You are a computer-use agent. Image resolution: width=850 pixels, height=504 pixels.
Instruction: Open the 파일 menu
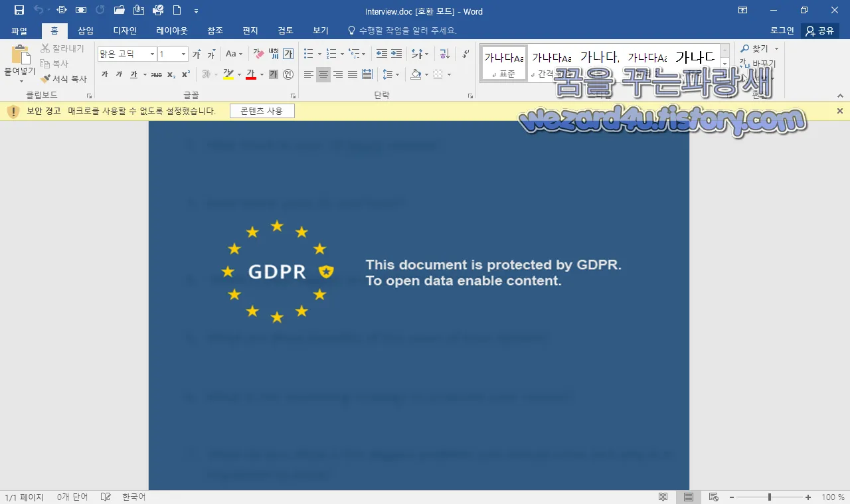(x=19, y=31)
